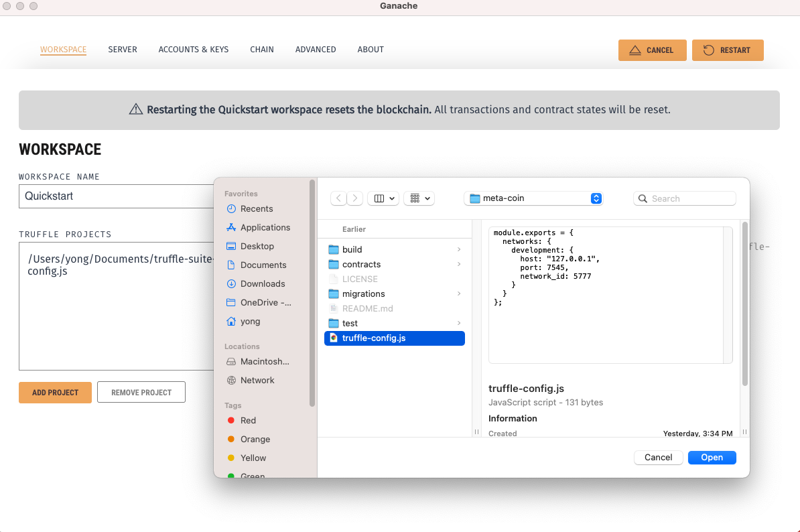Click the sidebar vertical scrollbar
The width and height of the screenshot is (800, 532).
312,293
